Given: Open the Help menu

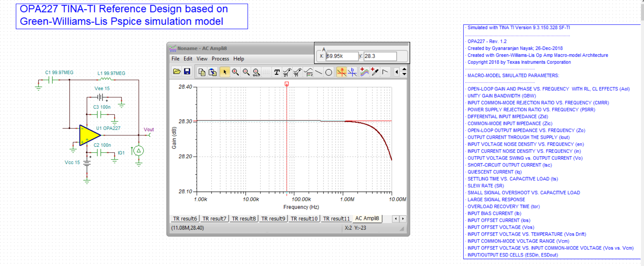Looking at the screenshot, I should click(x=239, y=59).
